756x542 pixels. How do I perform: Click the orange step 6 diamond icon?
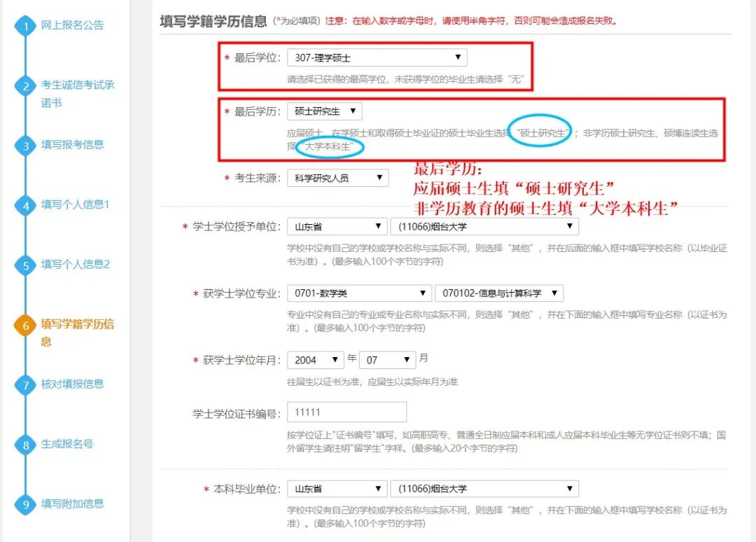coord(26,326)
